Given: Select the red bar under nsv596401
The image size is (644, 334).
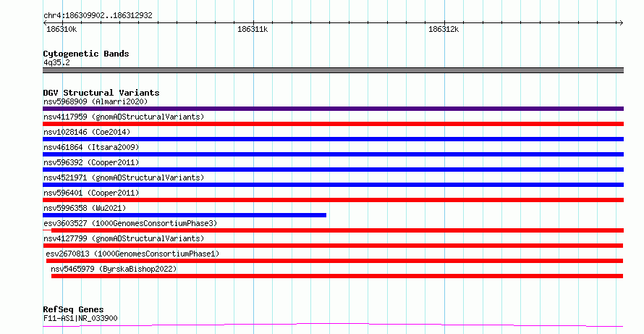Looking at the screenshot, I should click(x=333, y=200).
